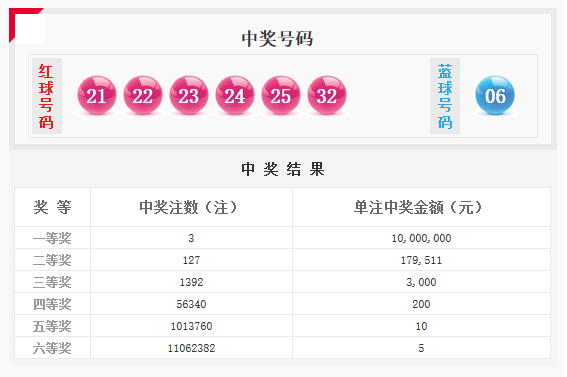Click the 中奖号码 heading
The width and height of the screenshot is (567, 377).
[x=277, y=38]
